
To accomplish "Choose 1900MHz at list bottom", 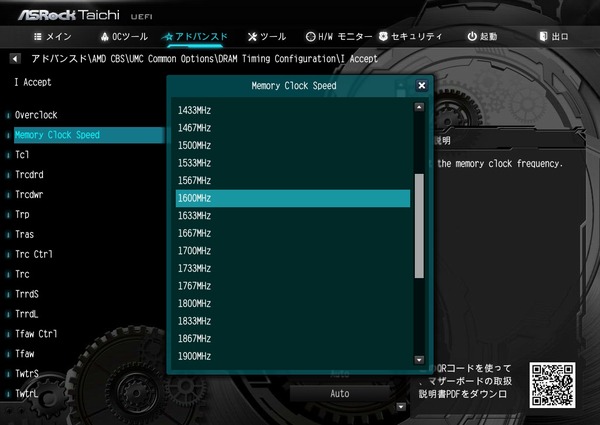I will tap(293, 357).
